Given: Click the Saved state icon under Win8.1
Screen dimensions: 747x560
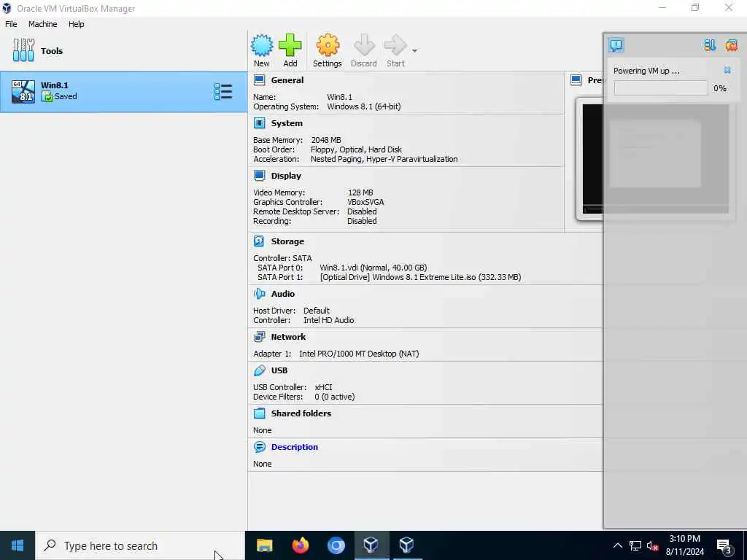Looking at the screenshot, I should click(x=47, y=97).
